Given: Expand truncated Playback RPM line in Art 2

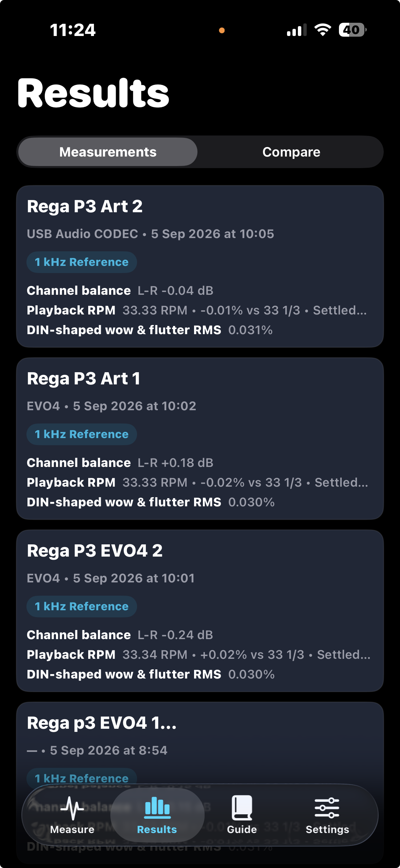Looking at the screenshot, I should pyautogui.click(x=197, y=310).
